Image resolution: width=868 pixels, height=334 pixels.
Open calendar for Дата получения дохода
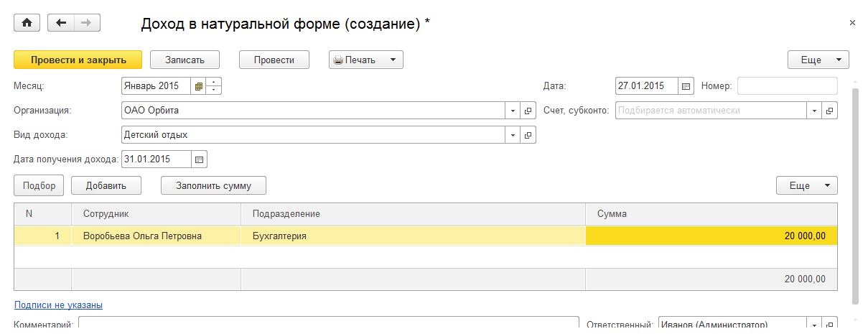pyautogui.click(x=200, y=159)
